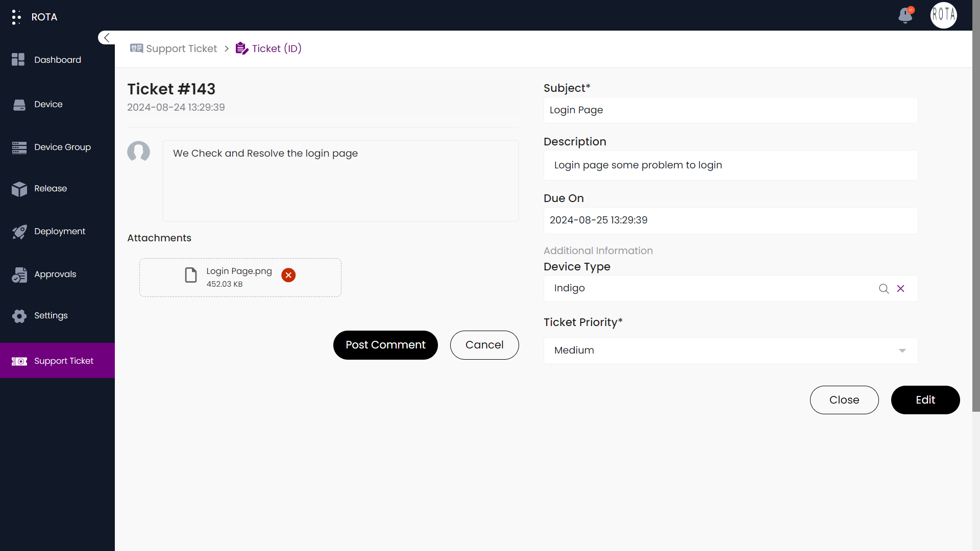980x551 pixels.
Task: Click the Edit button
Action: point(925,400)
